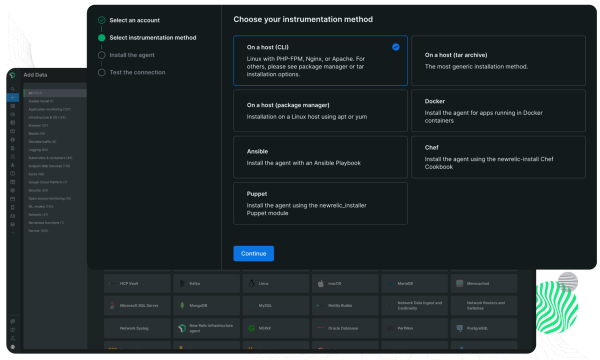Select the Docker instrumentation option
Viewport: 600px width, 360px height.
(x=498, y=111)
